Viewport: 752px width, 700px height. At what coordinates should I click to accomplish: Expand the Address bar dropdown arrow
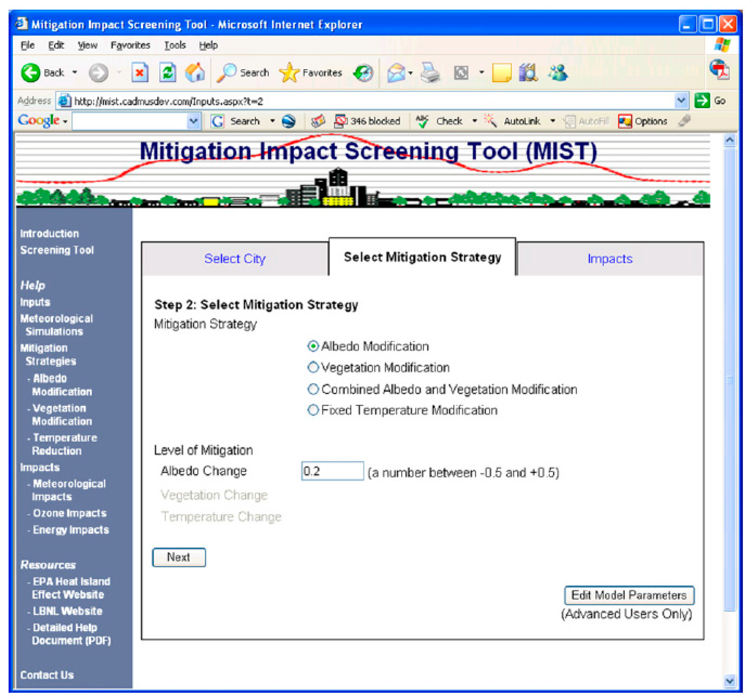tap(681, 100)
